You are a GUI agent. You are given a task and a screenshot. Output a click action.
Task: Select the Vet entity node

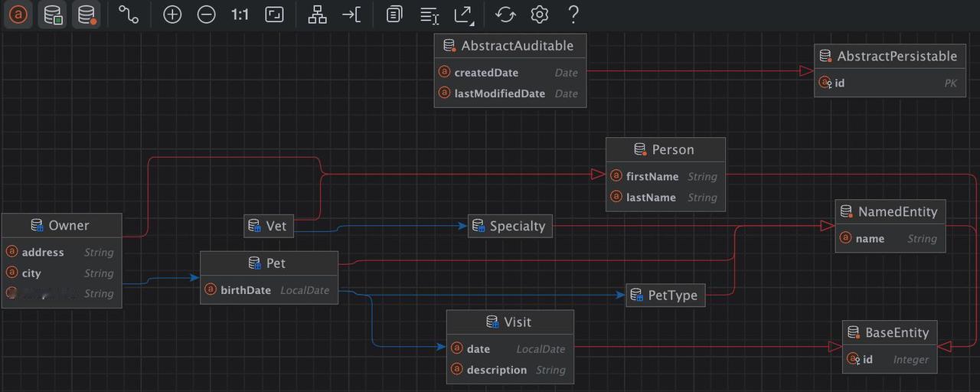(x=269, y=226)
